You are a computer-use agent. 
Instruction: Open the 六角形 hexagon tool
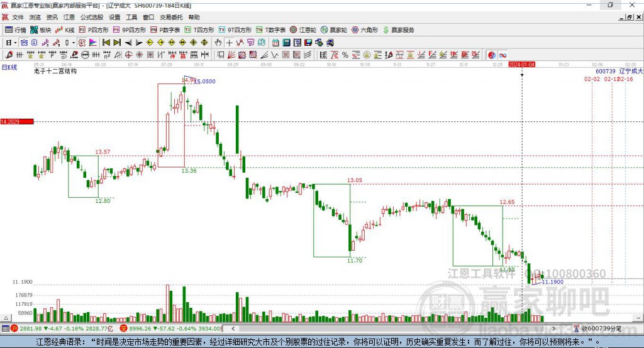click(x=365, y=30)
